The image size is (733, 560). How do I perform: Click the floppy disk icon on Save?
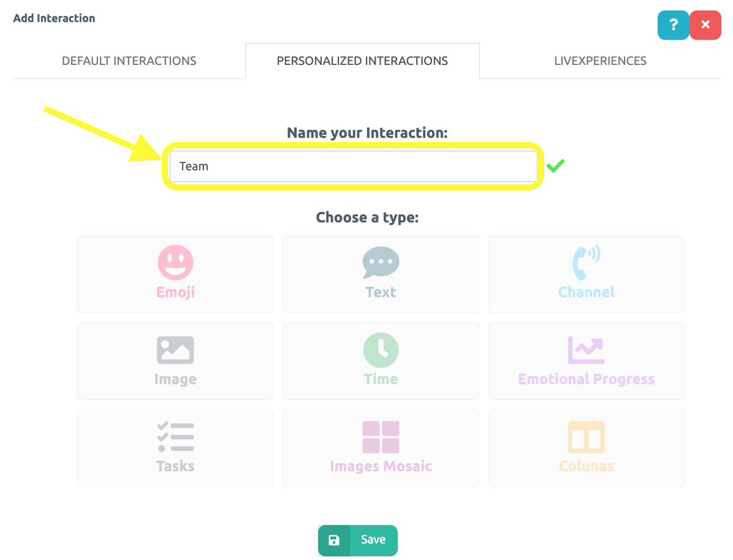[x=335, y=540]
